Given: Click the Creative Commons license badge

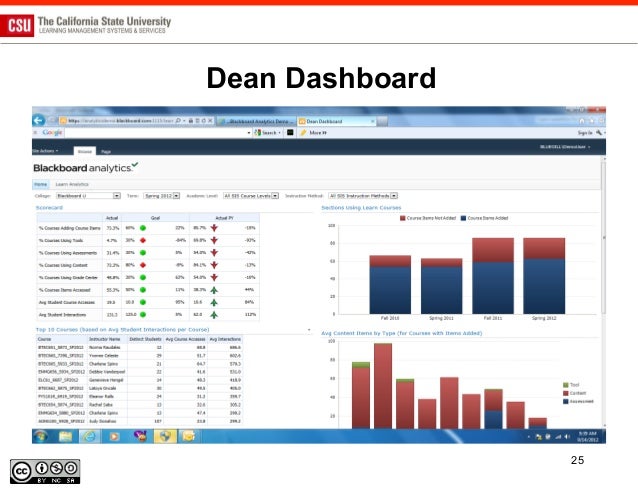Looking at the screenshot, I should [45, 472].
